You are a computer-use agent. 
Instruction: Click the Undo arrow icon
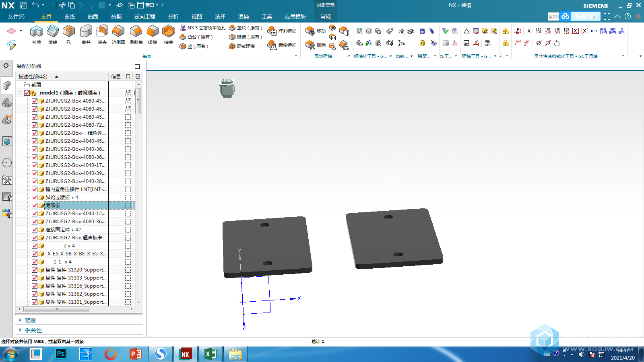(35, 5)
